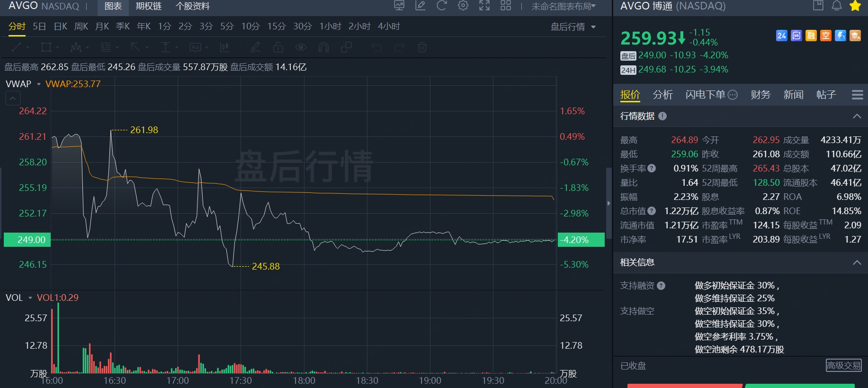Open the VOL indicator dropdown
868x388 pixels.
tap(30, 298)
